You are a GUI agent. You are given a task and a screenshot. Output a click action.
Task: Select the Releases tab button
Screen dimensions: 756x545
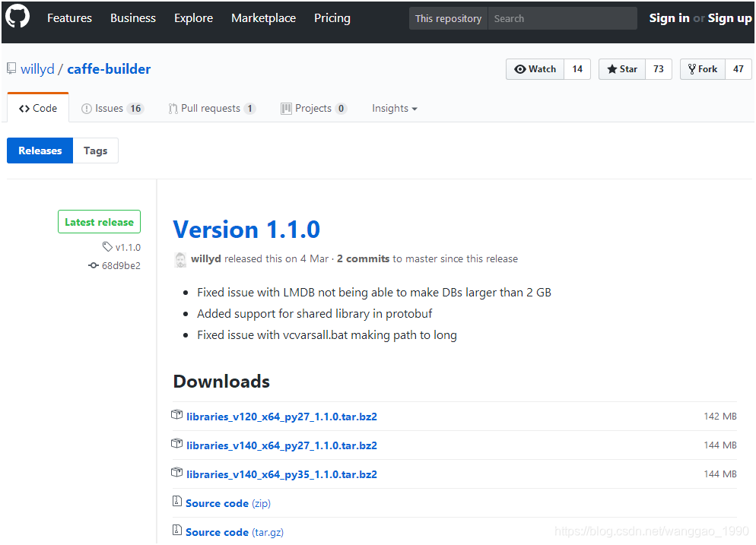(x=40, y=151)
